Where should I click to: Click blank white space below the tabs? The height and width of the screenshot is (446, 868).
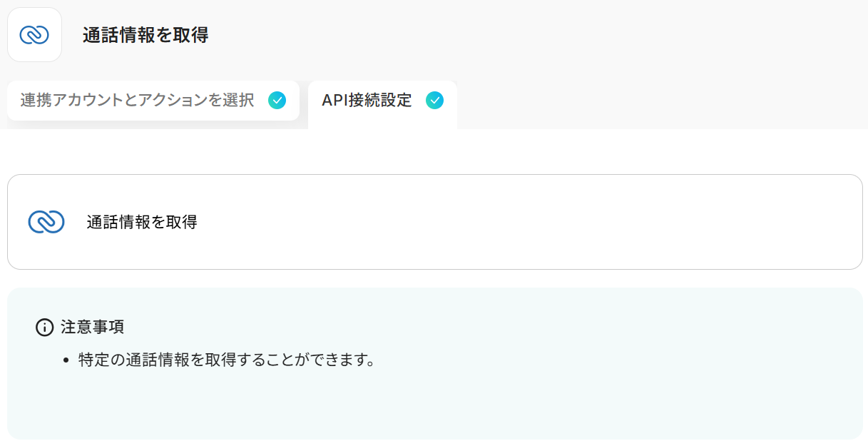428,151
